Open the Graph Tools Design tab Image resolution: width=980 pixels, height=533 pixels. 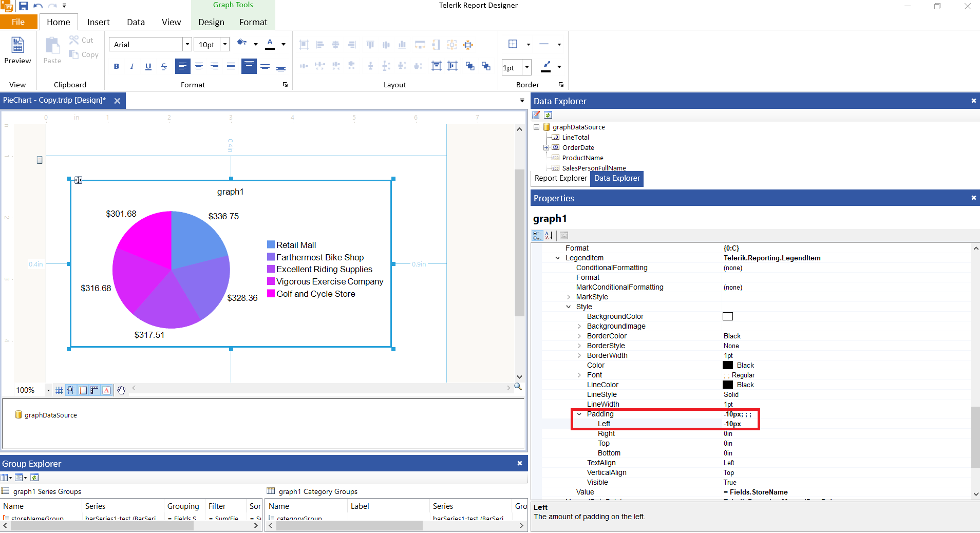pos(211,22)
